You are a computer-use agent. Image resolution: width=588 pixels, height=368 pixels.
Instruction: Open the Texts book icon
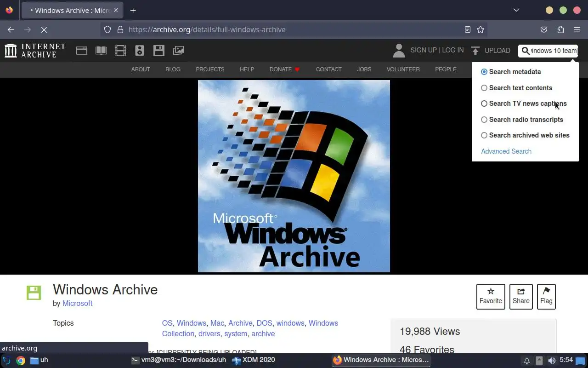pyautogui.click(x=101, y=51)
